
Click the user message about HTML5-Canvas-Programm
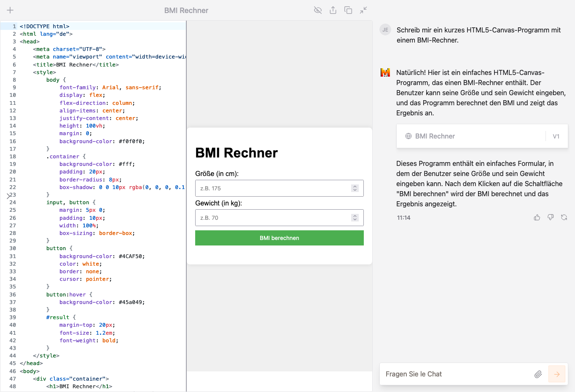coord(478,35)
